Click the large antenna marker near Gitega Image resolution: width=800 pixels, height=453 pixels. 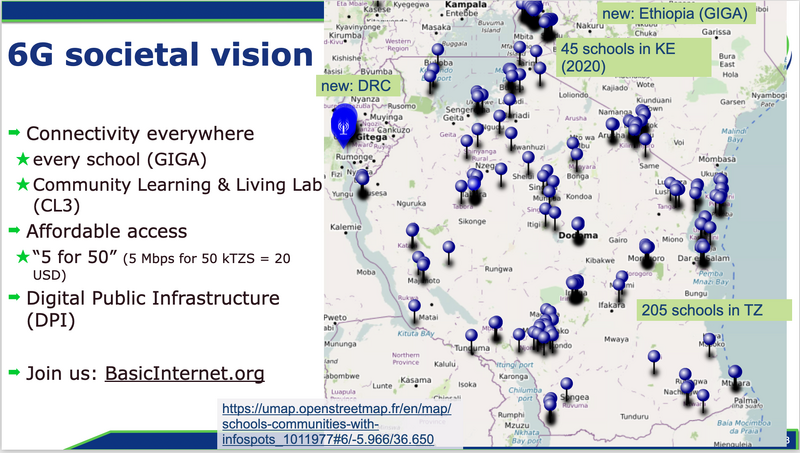click(x=344, y=125)
